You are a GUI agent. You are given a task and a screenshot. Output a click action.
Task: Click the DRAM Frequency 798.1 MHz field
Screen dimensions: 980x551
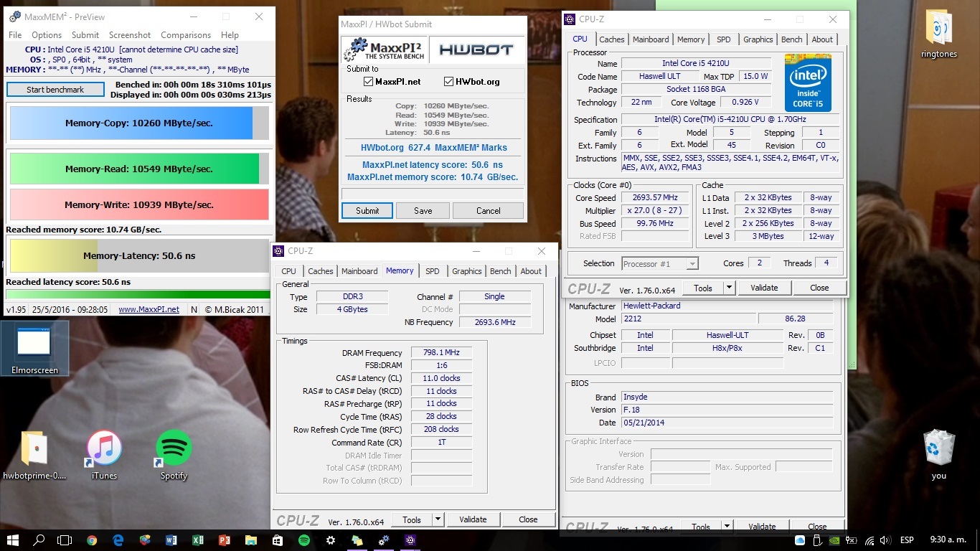coord(441,353)
